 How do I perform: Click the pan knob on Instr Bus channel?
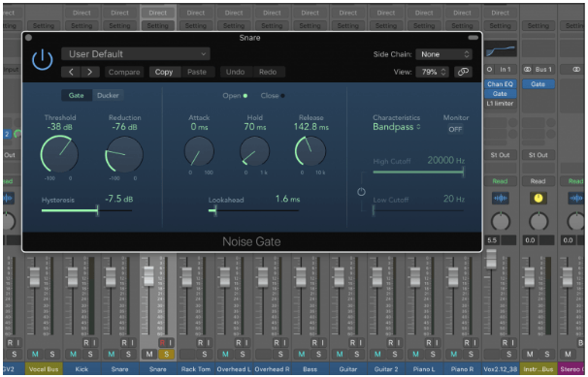pyautogui.click(x=539, y=221)
